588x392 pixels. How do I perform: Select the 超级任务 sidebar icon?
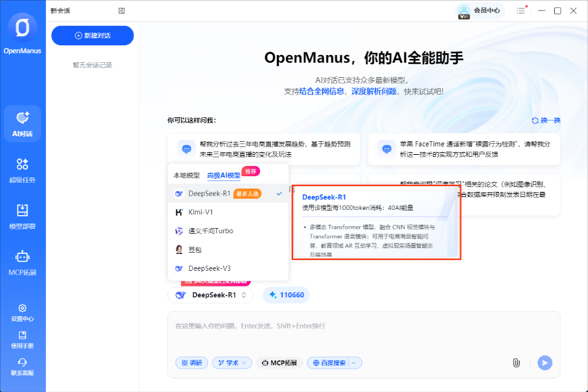point(22,170)
